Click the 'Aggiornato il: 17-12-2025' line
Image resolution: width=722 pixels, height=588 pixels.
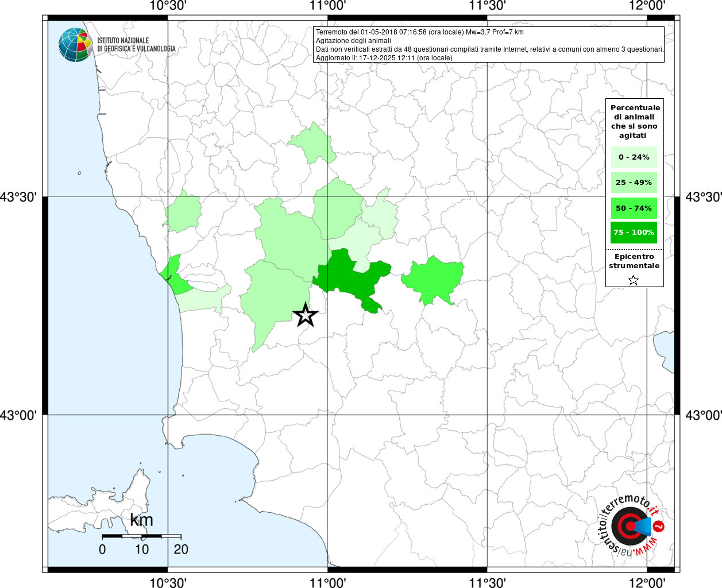pyautogui.click(x=384, y=58)
